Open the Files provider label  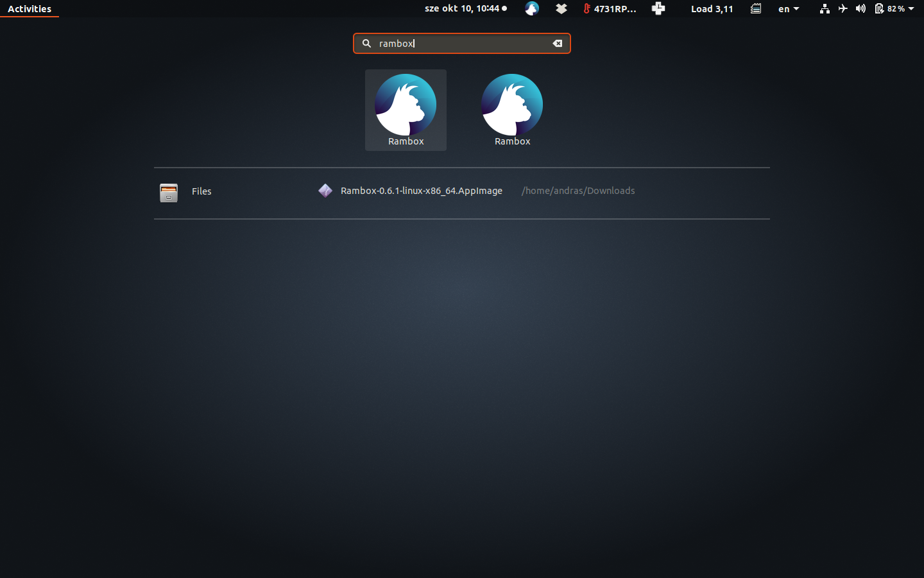(x=201, y=191)
